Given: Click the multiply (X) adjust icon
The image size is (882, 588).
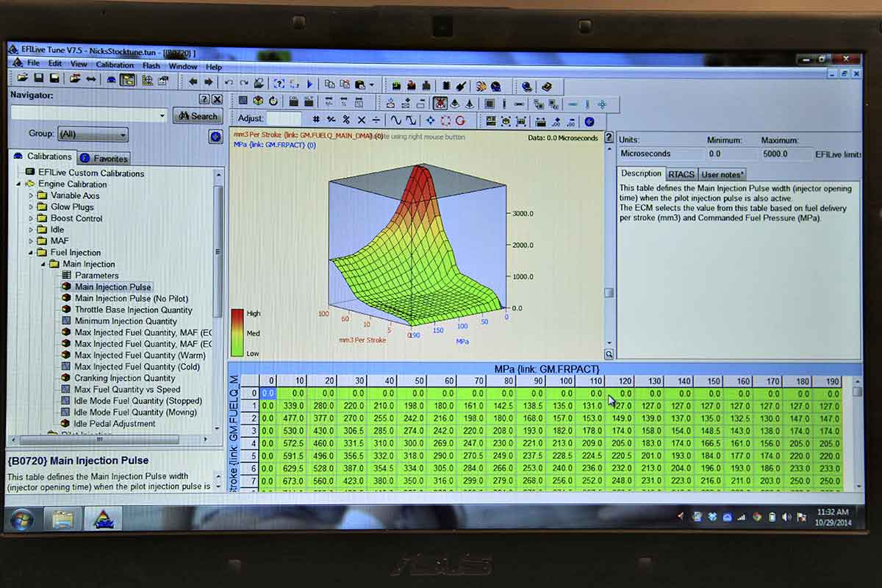Looking at the screenshot, I should 361,120.
